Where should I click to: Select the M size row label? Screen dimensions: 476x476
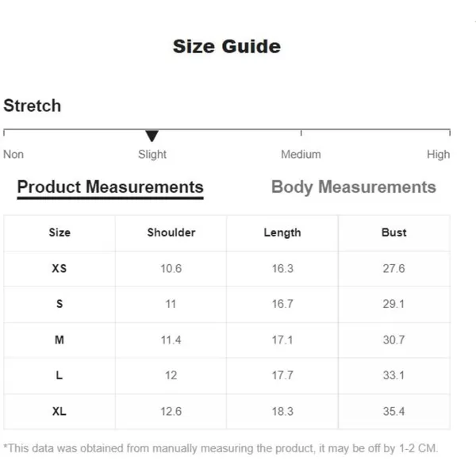[x=59, y=340]
